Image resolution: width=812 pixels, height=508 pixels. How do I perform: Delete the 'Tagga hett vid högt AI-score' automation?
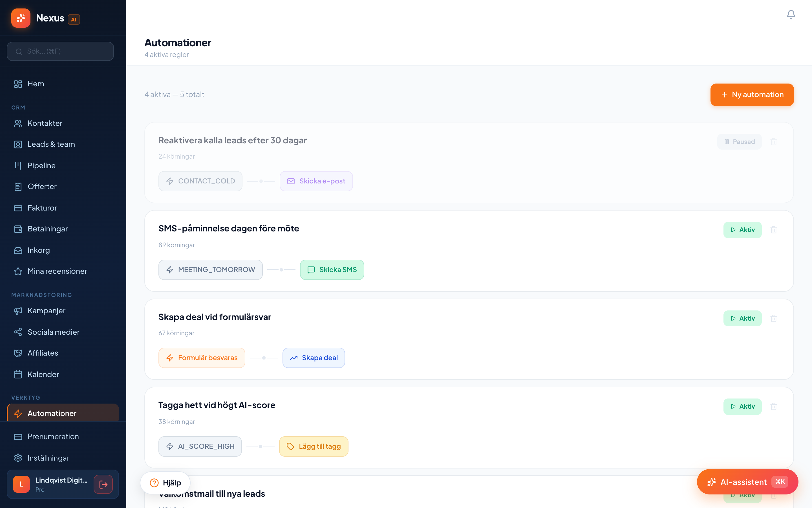coord(773,406)
